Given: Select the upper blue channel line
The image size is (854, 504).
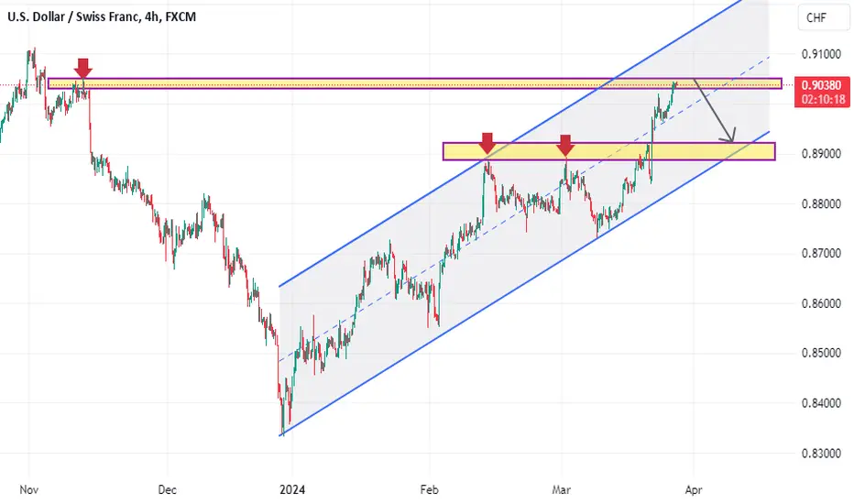Looking at the screenshot, I should (x=510, y=143).
